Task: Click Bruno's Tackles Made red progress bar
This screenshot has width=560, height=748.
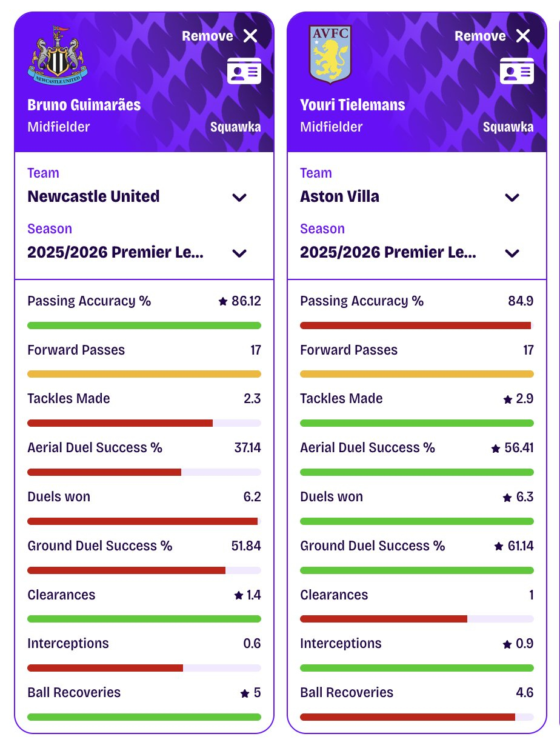Action: pyautogui.click(x=120, y=423)
